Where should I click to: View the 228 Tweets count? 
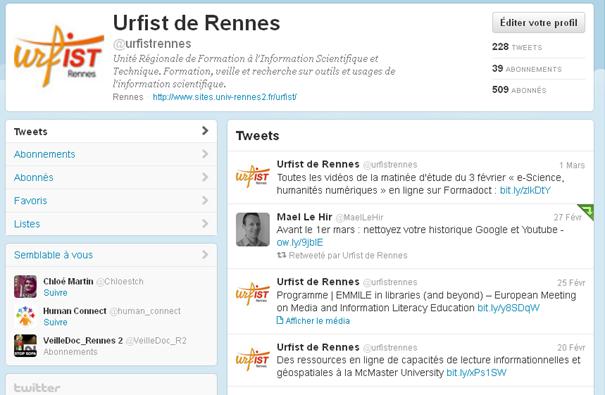[517, 47]
